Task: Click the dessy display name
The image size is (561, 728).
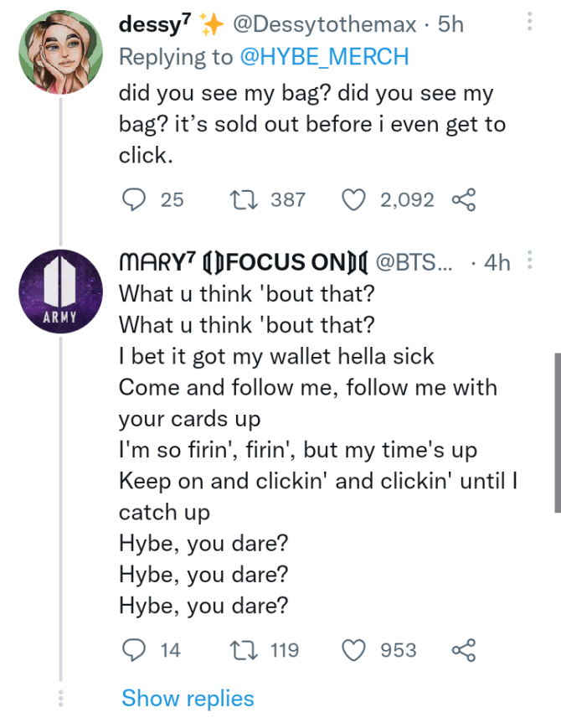Action: pyautogui.click(x=156, y=25)
